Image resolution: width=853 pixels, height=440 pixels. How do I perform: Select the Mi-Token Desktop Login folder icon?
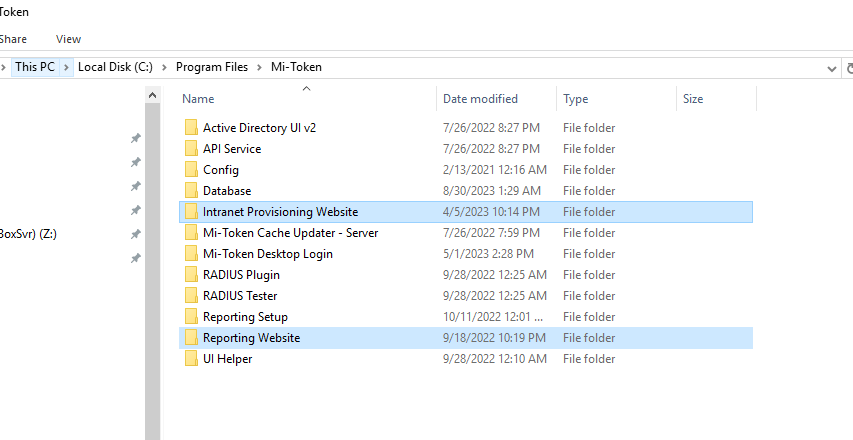click(191, 253)
